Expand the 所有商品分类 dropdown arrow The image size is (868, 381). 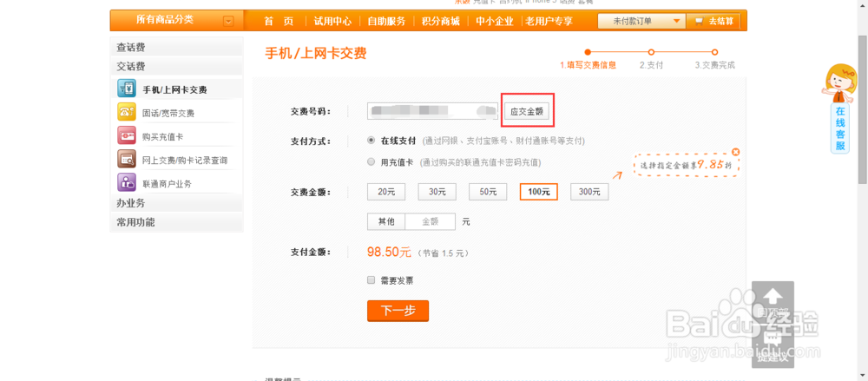pyautogui.click(x=228, y=22)
